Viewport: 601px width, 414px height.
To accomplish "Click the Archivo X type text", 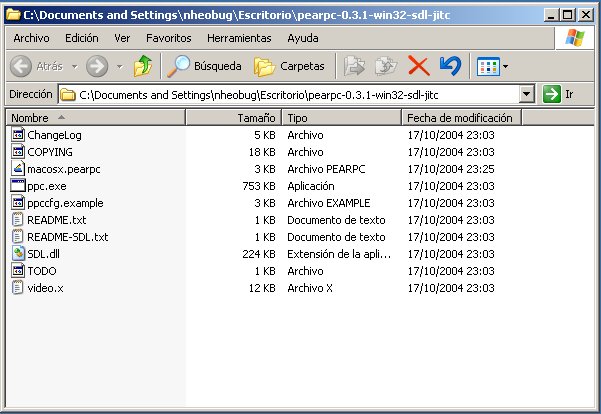I will click(310, 288).
